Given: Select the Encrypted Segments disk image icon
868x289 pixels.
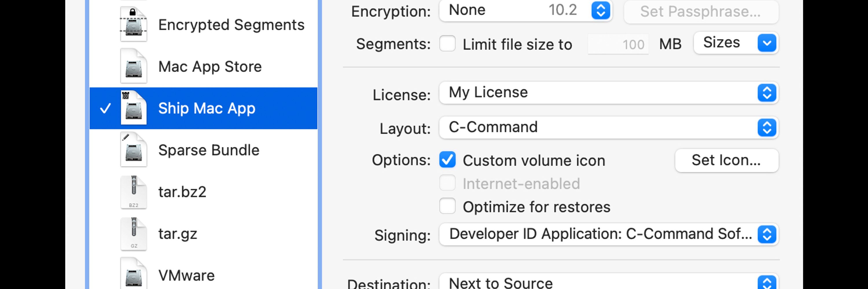Looking at the screenshot, I should [133, 25].
